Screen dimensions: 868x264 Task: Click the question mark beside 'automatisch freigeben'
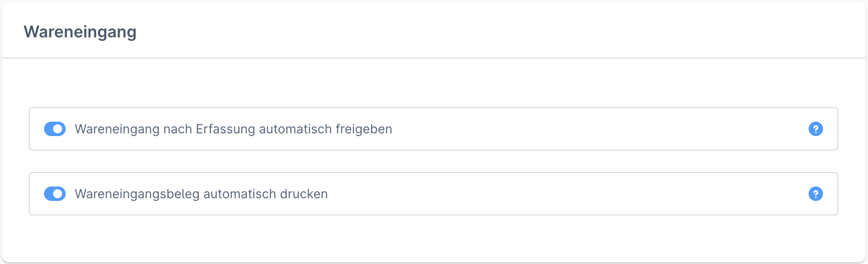click(x=815, y=129)
